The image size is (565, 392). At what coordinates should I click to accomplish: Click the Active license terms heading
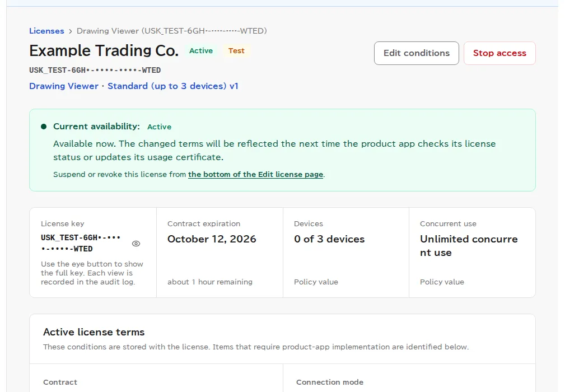point(94,332)
